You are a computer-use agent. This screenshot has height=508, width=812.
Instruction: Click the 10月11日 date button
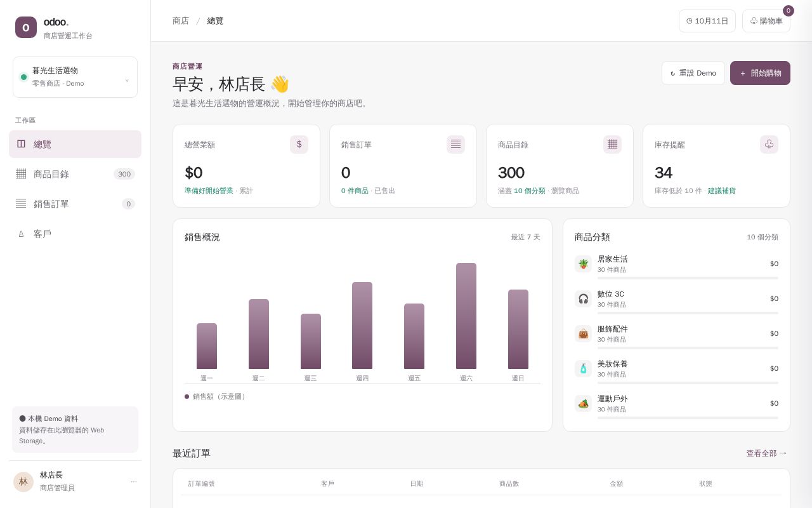pos(707,21)
